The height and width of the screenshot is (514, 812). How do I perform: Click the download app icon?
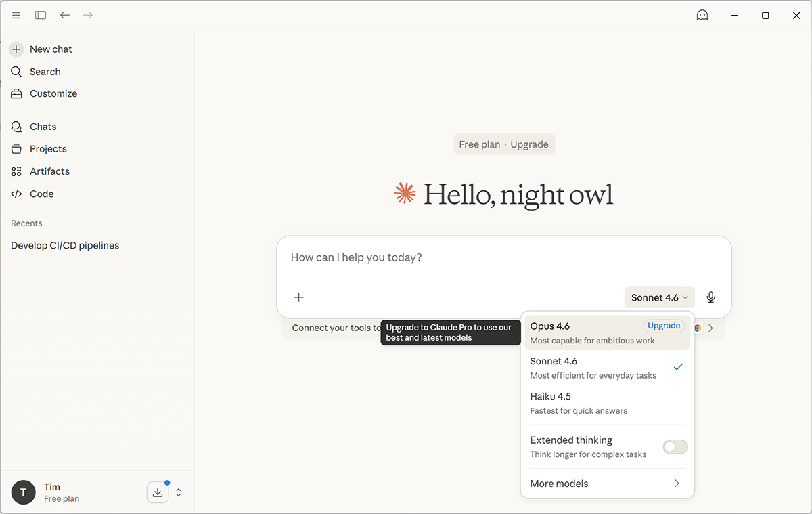tap(158, 492)
